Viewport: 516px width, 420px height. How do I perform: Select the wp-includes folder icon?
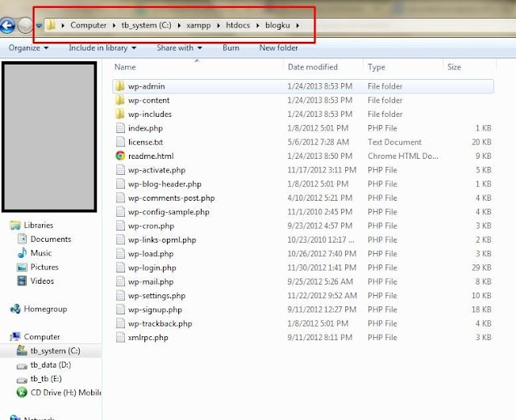pos(120,114)
